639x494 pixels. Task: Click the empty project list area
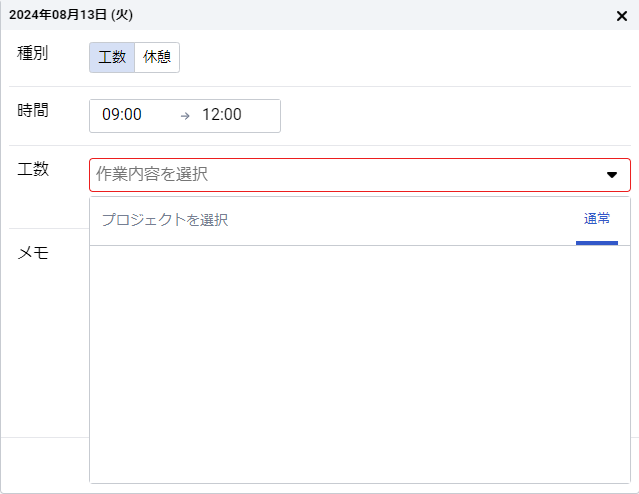tap(360, 364)
